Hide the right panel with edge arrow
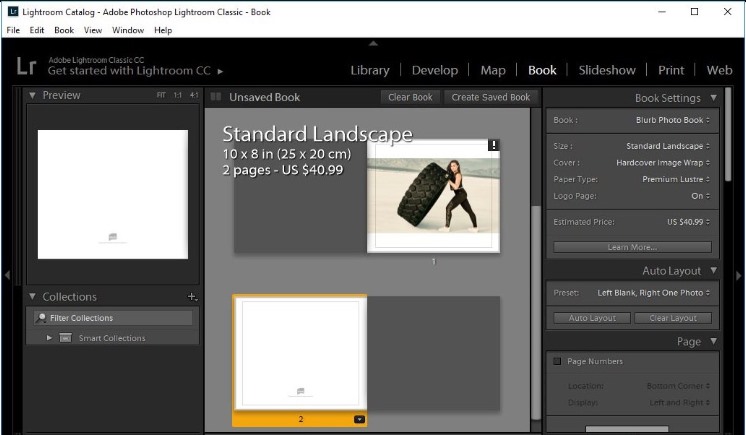 pos(739,275)
